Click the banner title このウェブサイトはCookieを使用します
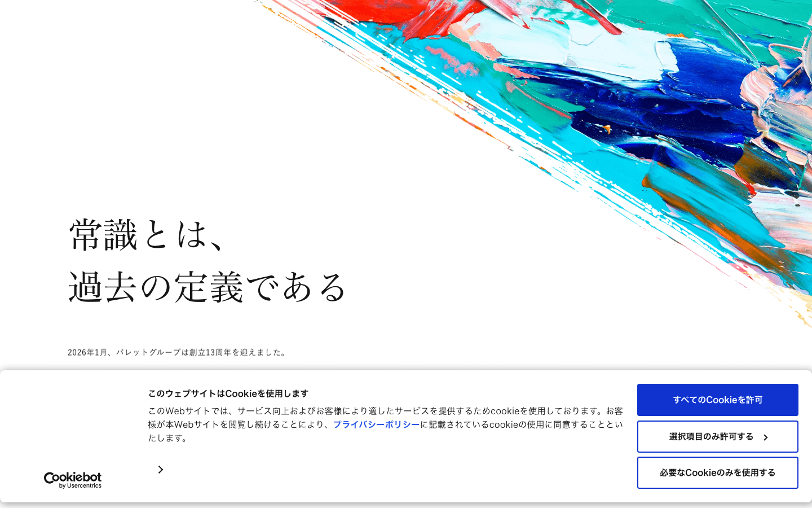The image size is (812, 508). click(x=228, y=393)
